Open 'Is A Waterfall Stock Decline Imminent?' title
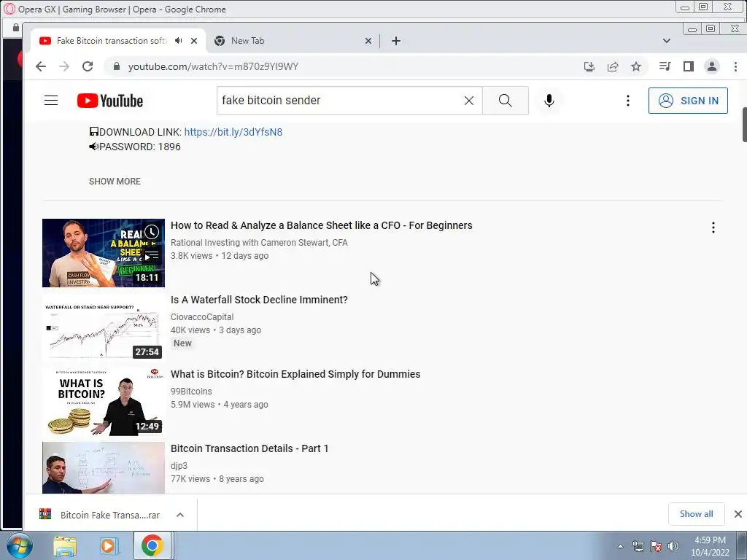The height and width of the screenshot is (560, 747). click(x=259, y=300)
